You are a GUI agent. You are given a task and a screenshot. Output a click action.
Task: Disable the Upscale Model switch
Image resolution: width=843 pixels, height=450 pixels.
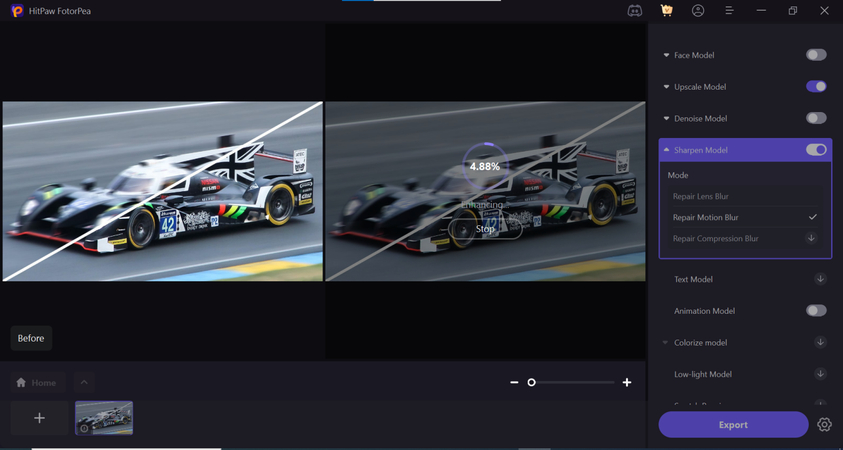coord(816,87)
